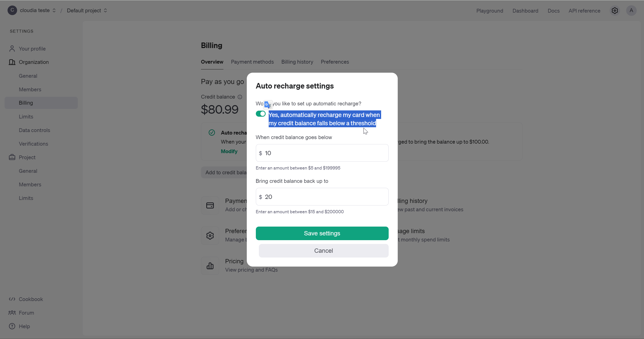Click the bring balance back up to field
This screenshot has width=644, height=339.
(x=322, y=197)
